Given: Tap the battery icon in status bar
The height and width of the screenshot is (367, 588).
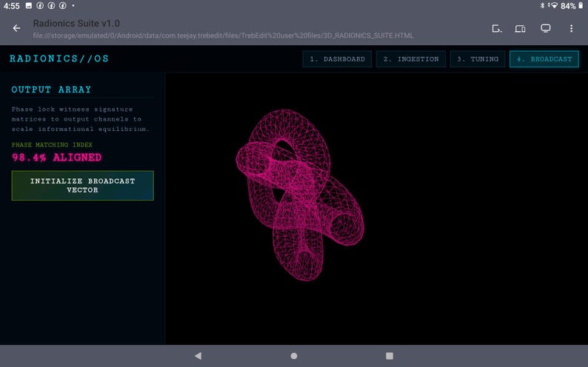Looking at the screenshot, I should 581,6.
